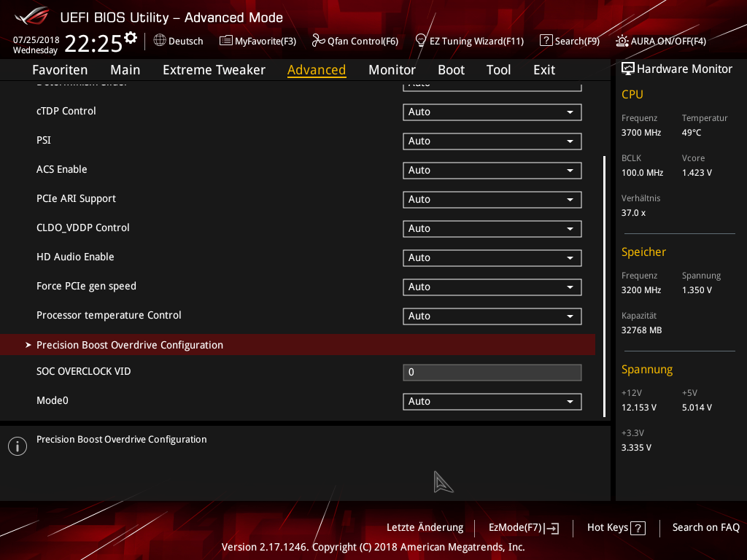Open the PSI dropdown
Image resolution: width=747 pixels, height=560 pixels.
click(492, 141)
